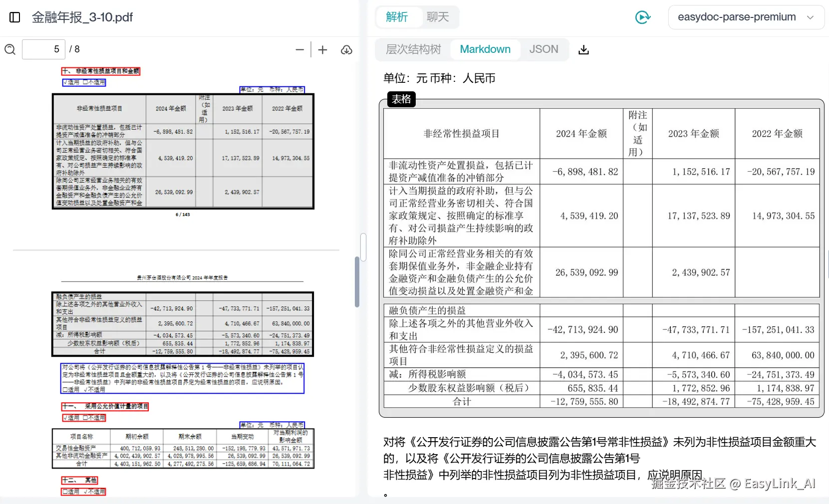Click the value -157, 251, 041. 33
Viewport: 829px width, 504px height.
(x=778, y=330)
